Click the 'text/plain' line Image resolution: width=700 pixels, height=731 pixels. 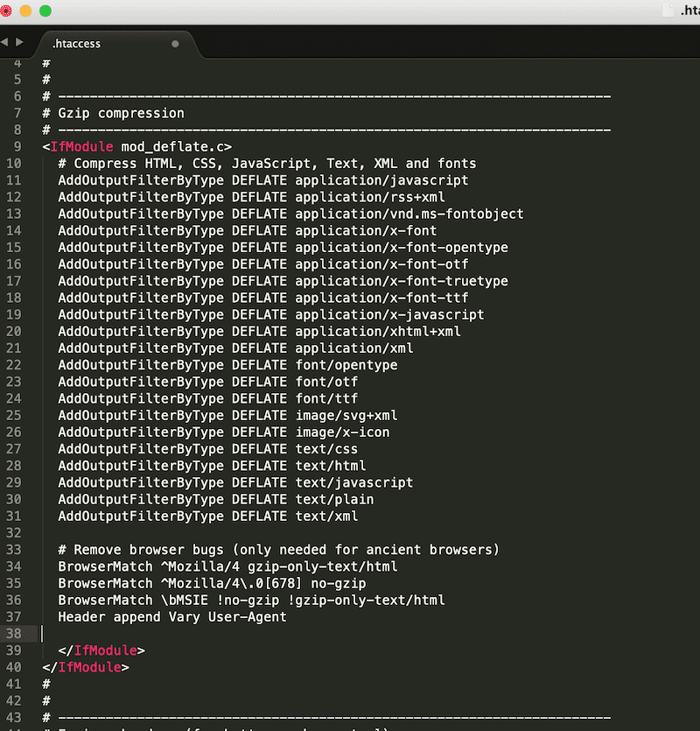click(x=216, y=499)
